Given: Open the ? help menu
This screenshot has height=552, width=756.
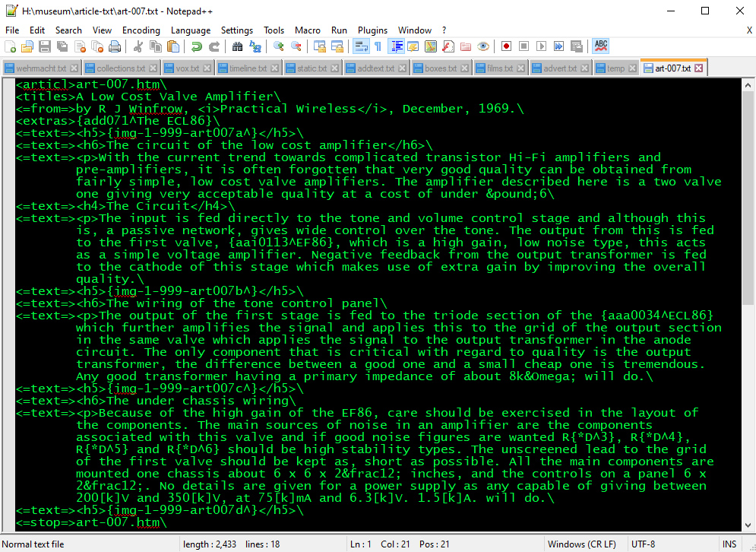Looking at the screenshot, I should (x=444, y=30).
